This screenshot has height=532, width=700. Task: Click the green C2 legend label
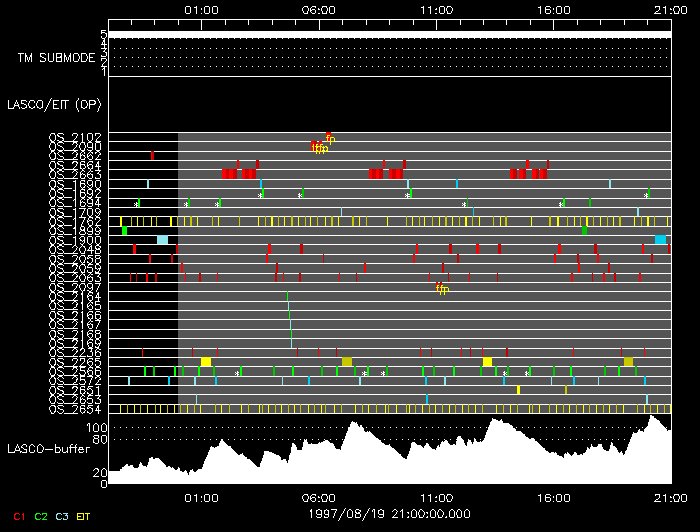pos(41,516)
